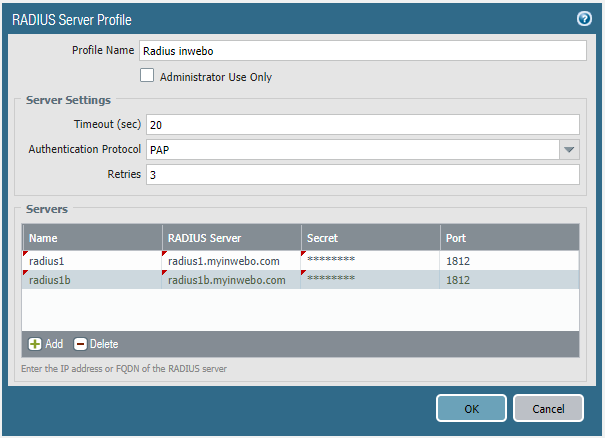The height and width of the screenshot is (438, 605).
Task: Confirm the profile with OK
Action: tap(470, 408)
